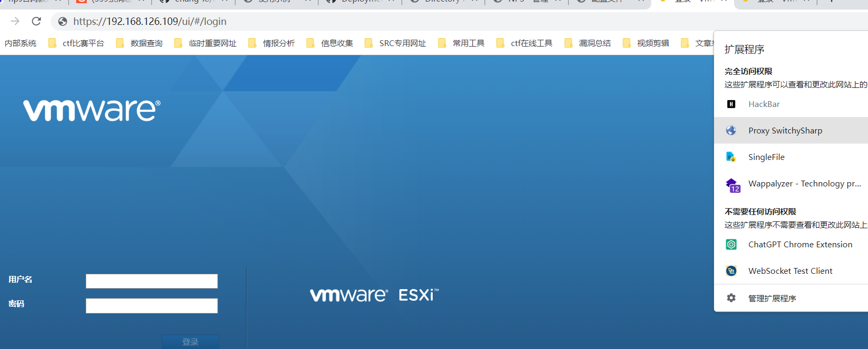Click the 密码 input field
Viewport: 868px width, 349px height.
(x=152, y=306)
